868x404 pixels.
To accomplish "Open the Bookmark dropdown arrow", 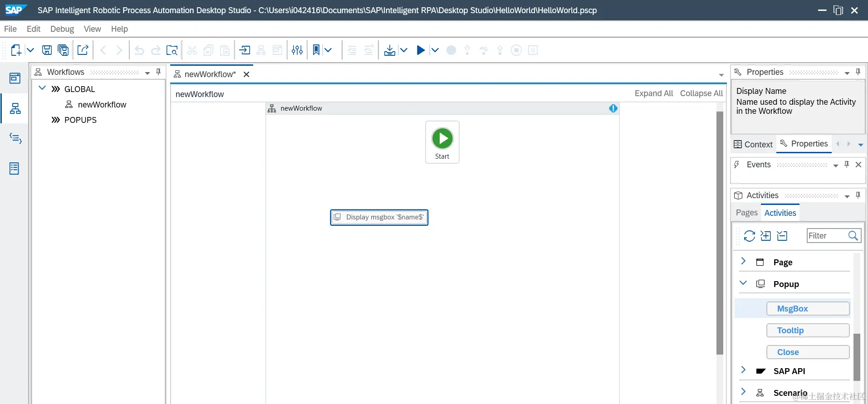I will pyautogui.click(x=328, y=50).
